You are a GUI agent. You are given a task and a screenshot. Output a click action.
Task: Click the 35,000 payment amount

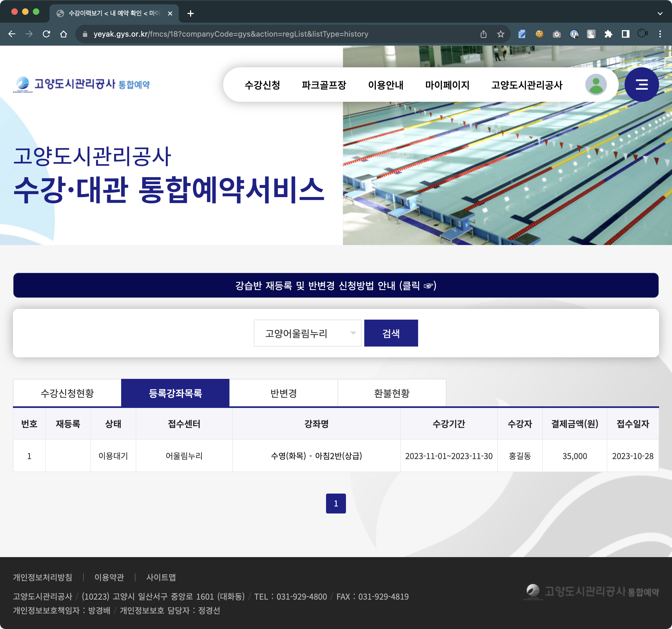point(575,456)
